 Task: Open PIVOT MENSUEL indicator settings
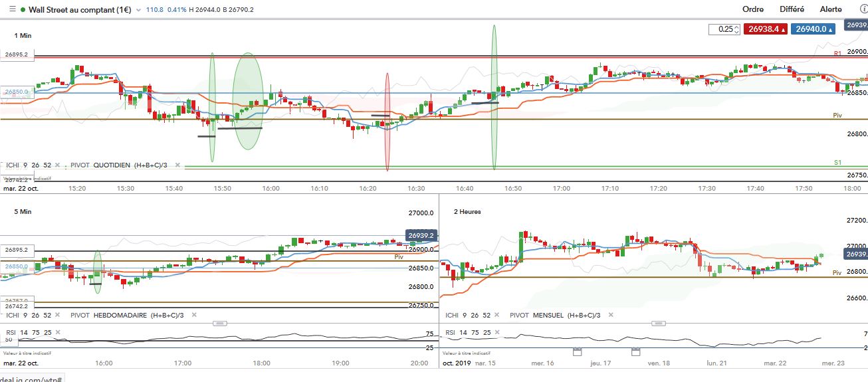point(556,315)
